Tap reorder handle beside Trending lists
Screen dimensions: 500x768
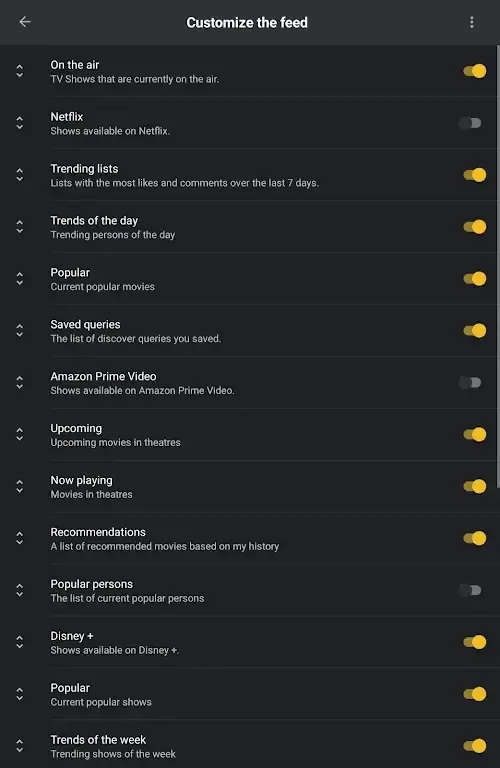20,175
